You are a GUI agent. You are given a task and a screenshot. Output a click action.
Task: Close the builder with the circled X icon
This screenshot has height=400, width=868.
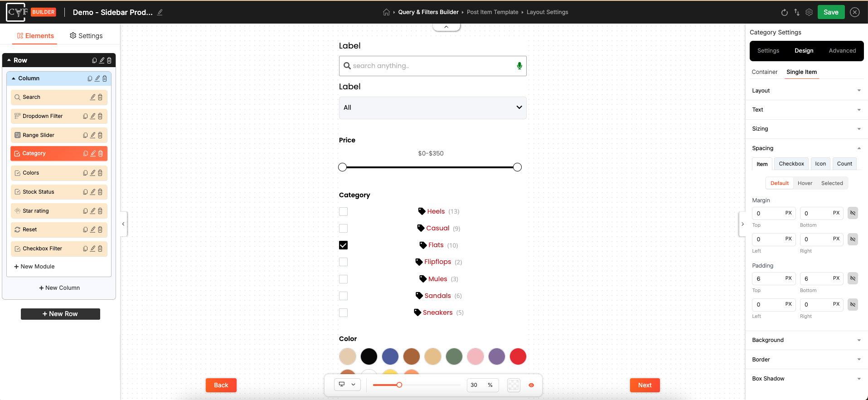point(855,12)
